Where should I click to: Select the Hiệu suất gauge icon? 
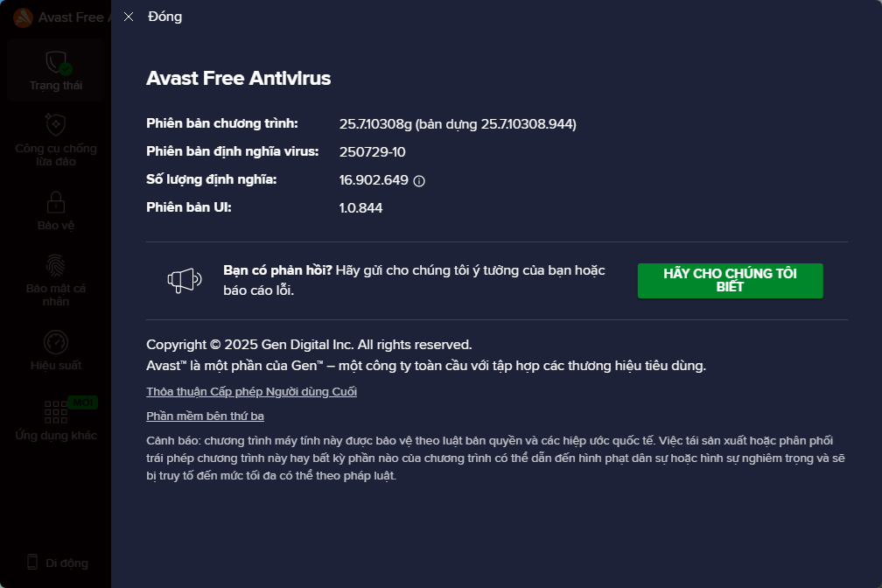[x=56, y=342]
